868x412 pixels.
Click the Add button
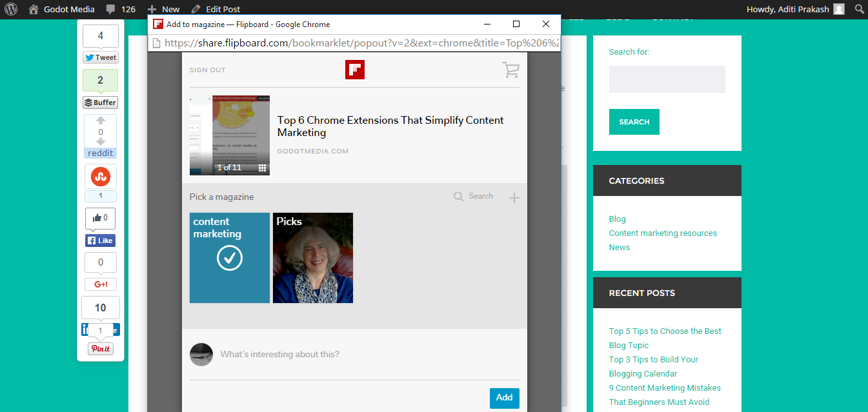[x=505, y=398]
